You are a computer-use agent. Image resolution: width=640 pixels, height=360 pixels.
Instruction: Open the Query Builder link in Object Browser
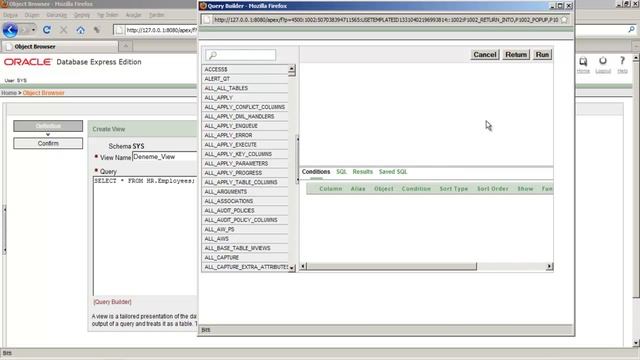(112, 302)
